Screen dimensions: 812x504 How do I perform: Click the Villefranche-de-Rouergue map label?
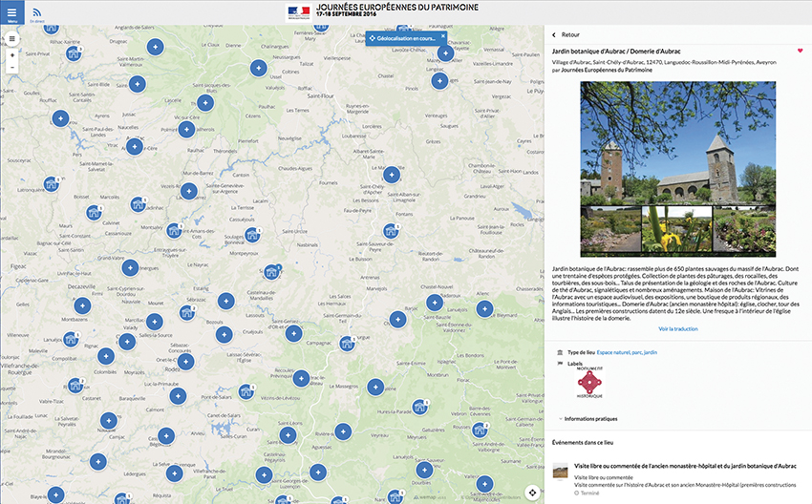coord(20,368)
